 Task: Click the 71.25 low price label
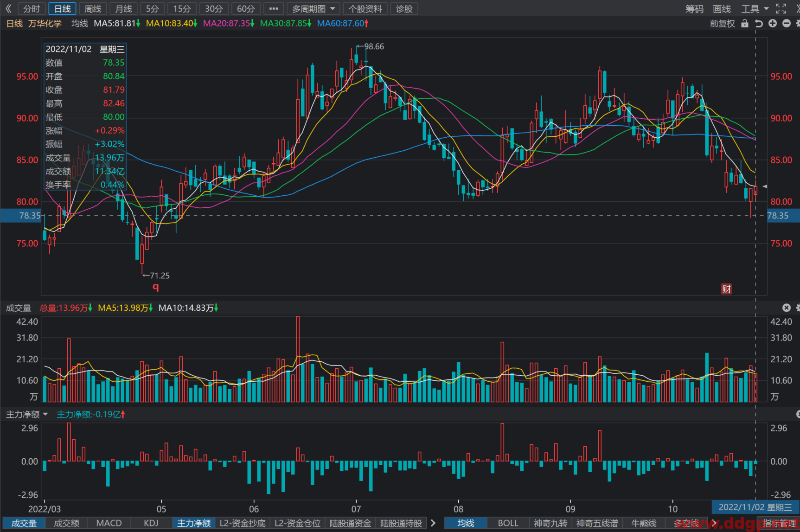click(x=160, y=276)
